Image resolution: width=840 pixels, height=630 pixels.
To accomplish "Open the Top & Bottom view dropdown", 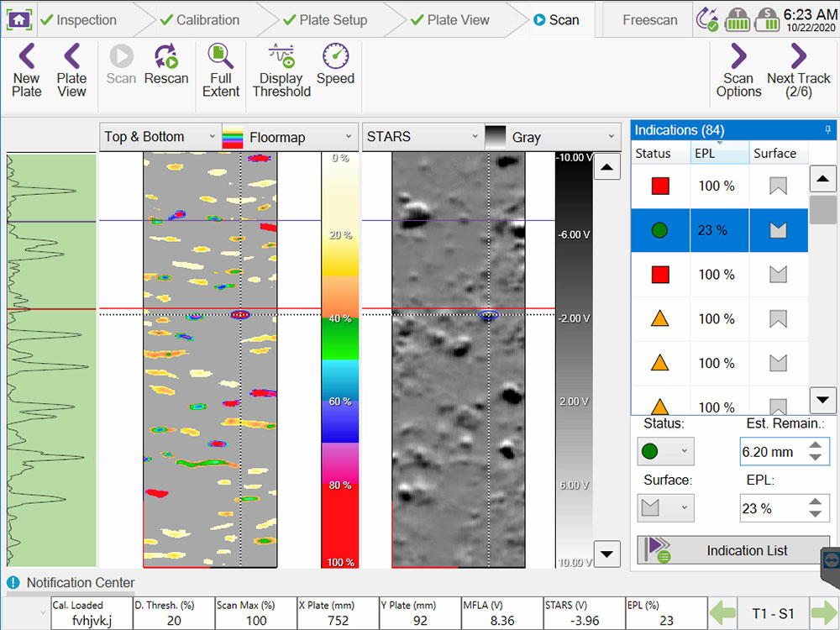I will click(x=159, y=136).
